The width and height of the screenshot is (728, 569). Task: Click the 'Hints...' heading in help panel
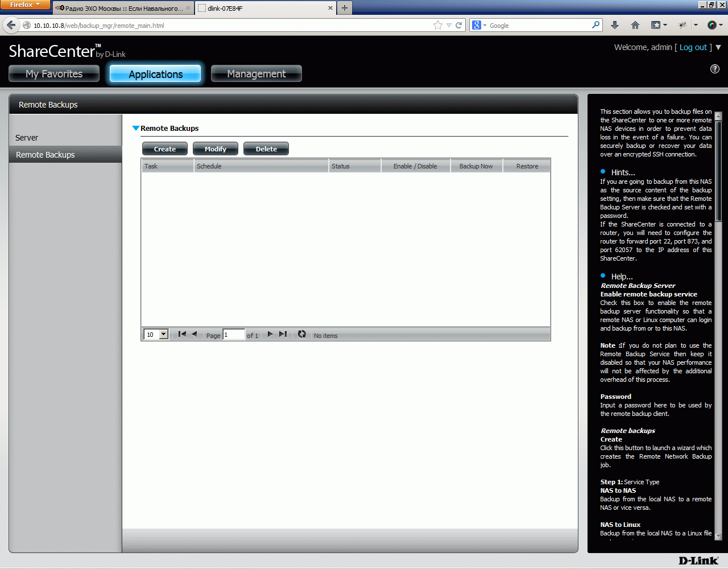coord(623,172)
